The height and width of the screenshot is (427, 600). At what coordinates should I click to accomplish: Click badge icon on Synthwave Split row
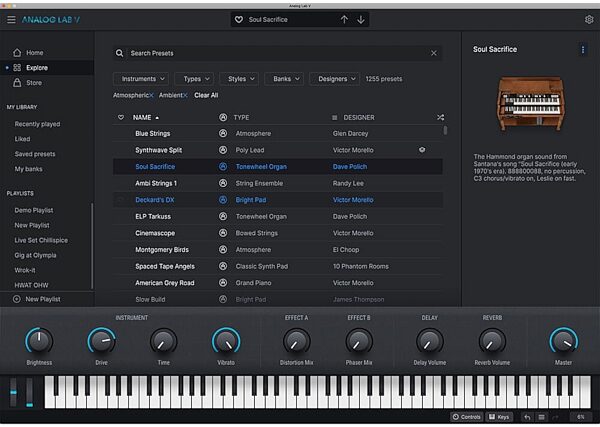tap(422, 150)
